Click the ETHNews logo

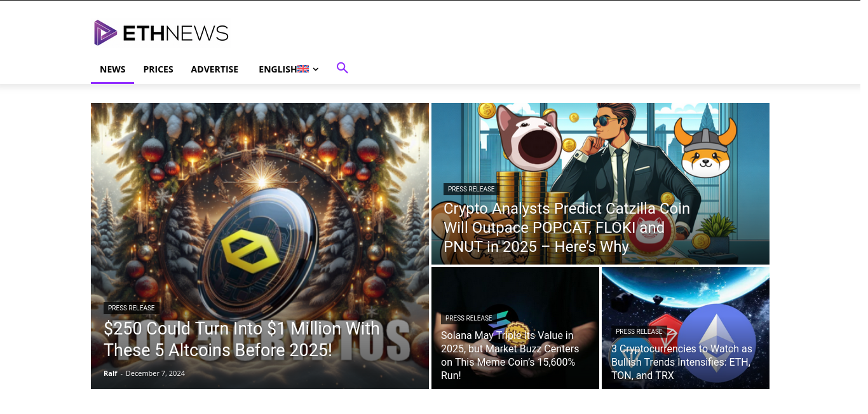pos(161,32)
